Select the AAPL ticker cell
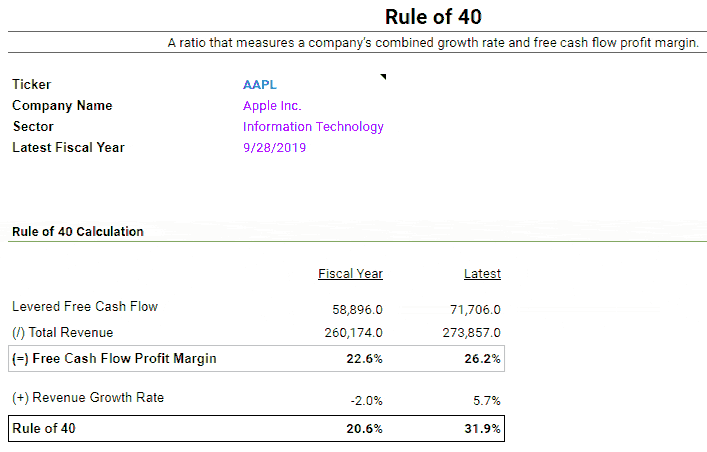This screenshot has width=707, height=452. pos(260,84)
